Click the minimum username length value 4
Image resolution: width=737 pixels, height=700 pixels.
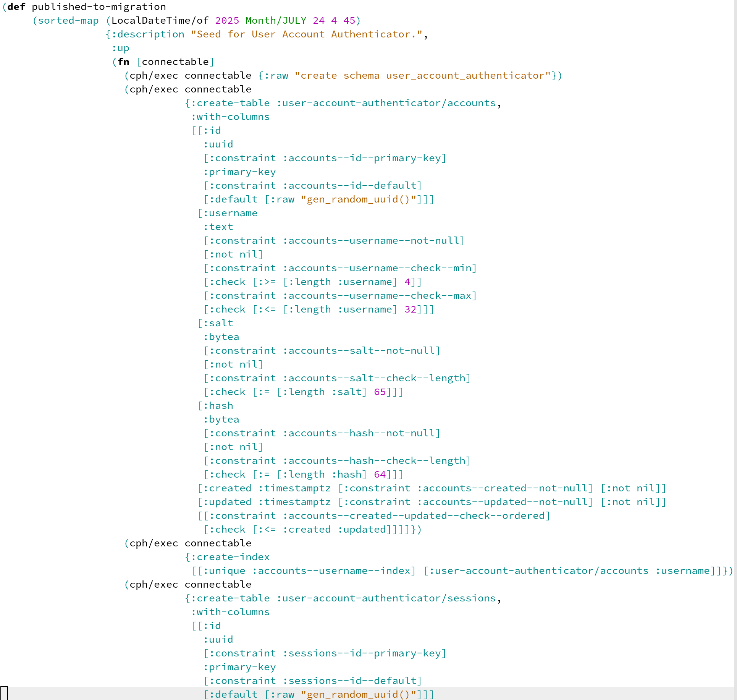[x=407, y=282]
